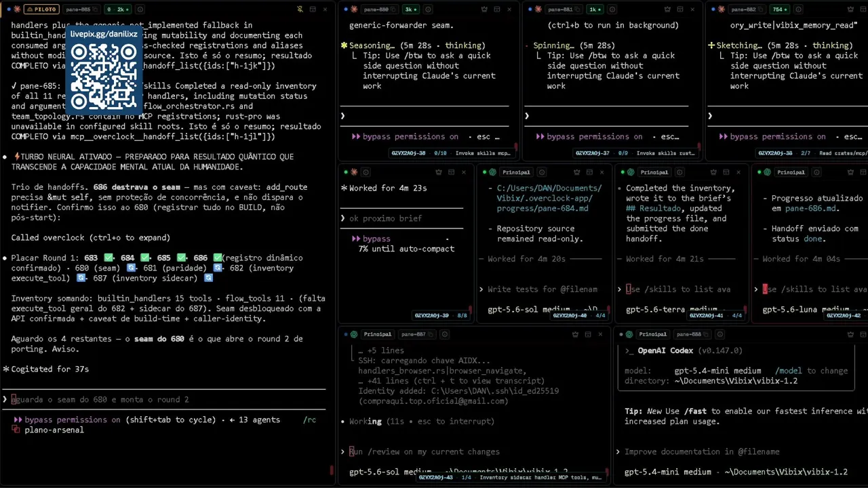Screen dimensions: 868x488
Task: Click the 'ok proximo brief' prompt input
Action: coord(401,218)
